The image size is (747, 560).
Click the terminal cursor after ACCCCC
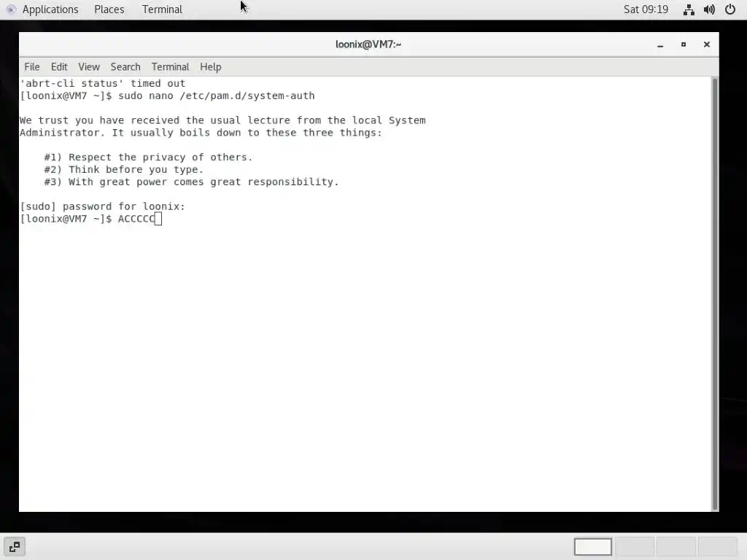[x=158, y=219]
